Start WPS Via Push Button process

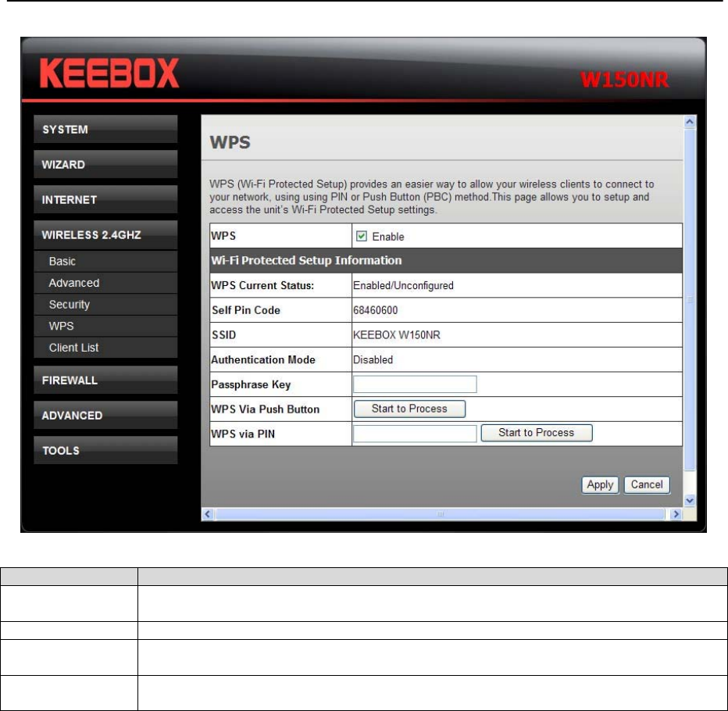tap(409, 409)
